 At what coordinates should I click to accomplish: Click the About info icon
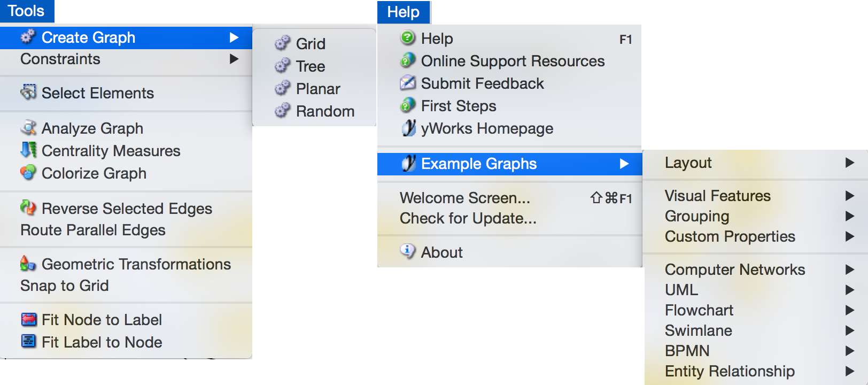pyautogui.click(x=408, y=251)
